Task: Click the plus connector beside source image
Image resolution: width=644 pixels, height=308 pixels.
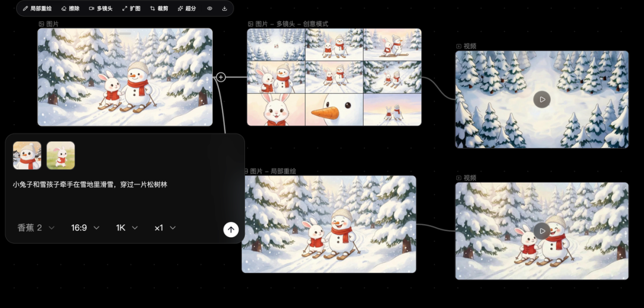Action: [x=221, y=77]
